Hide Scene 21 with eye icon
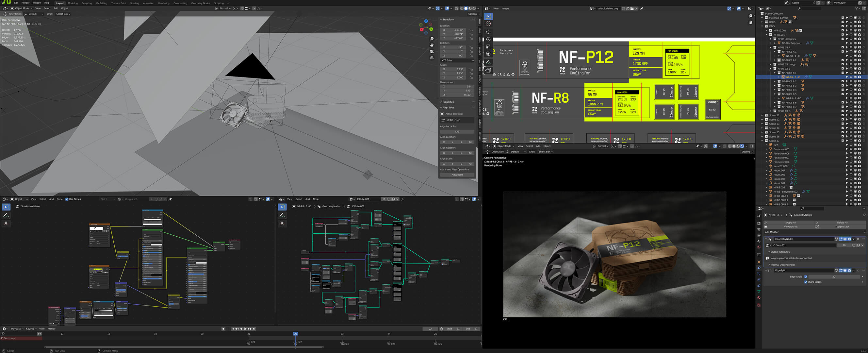The width and height of the screenshot is (868, 353). [x=851, y=115]
